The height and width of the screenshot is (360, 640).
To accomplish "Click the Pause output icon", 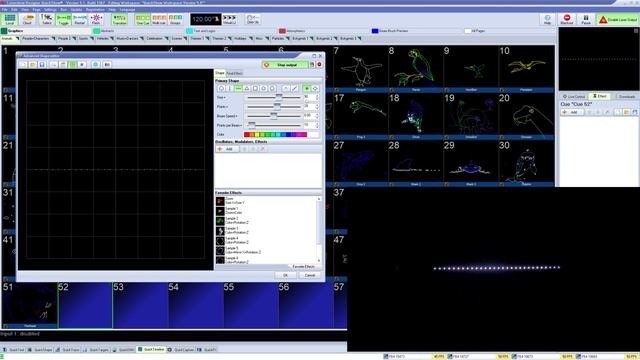I will point(586,19).
